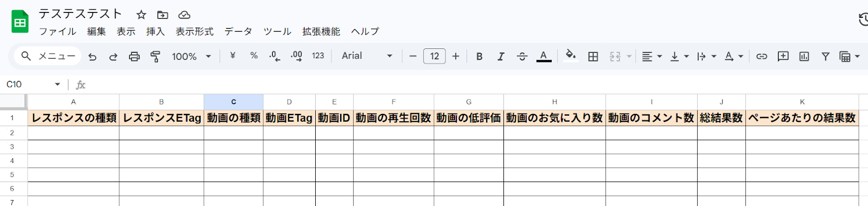Open the ファイル menu

pos(58,32)
